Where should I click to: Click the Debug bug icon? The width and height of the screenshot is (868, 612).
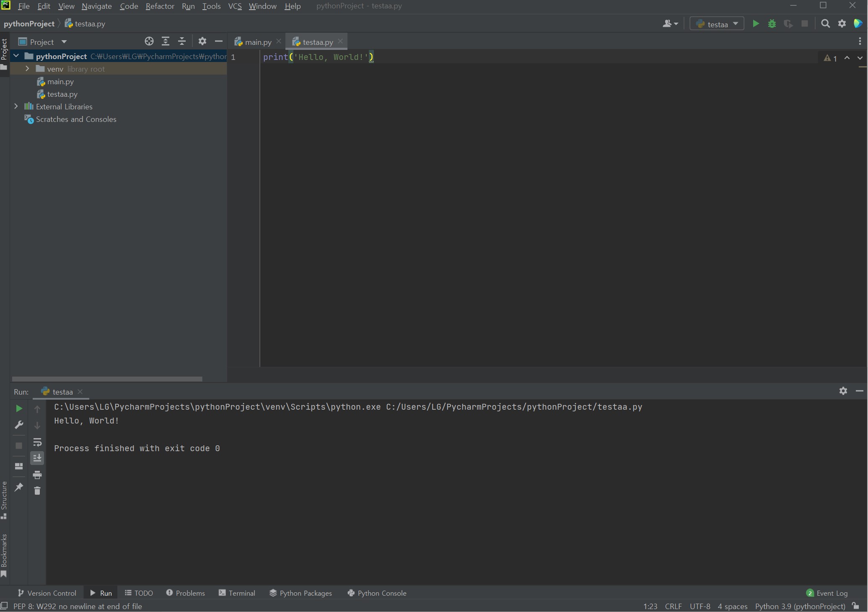point(772,24)
